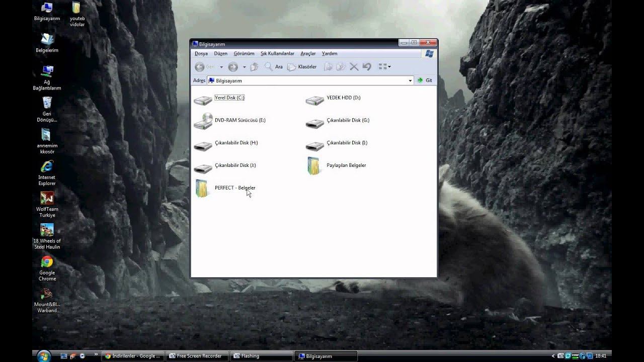Viewport: 644px width, 362px height.
Task: Select the Bilgisayarım desktop icon
Action: point(47,12)
